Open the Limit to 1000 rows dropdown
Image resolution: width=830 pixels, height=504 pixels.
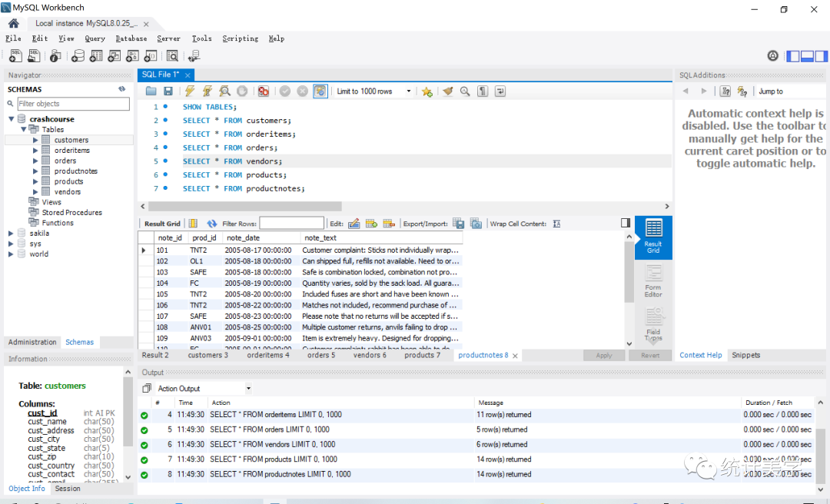pos(408,91)
